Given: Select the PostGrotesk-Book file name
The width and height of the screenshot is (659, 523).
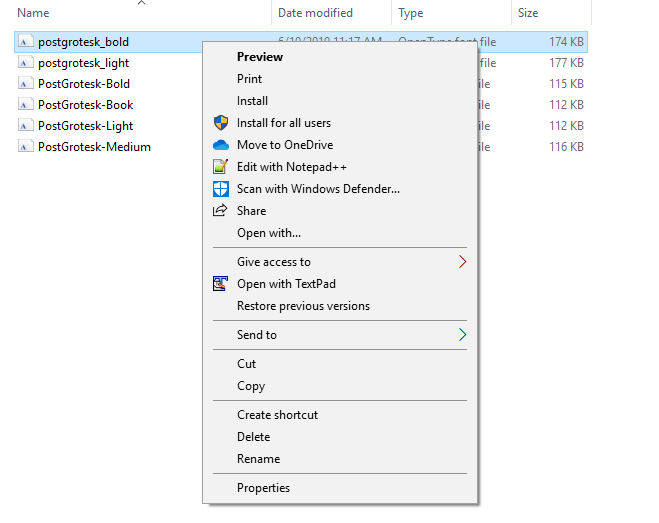Looking at the screenshot, I should coord(85,105).
